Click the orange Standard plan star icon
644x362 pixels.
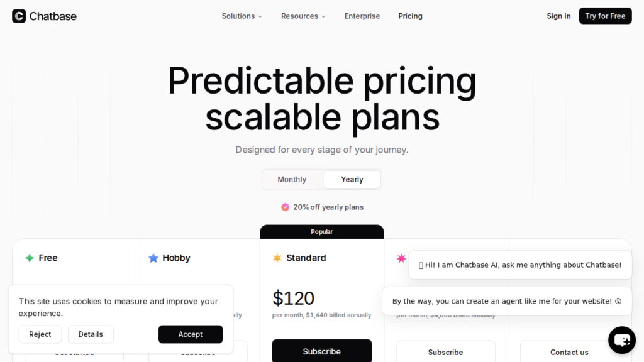pyautogui.click(x=277, y=258)
